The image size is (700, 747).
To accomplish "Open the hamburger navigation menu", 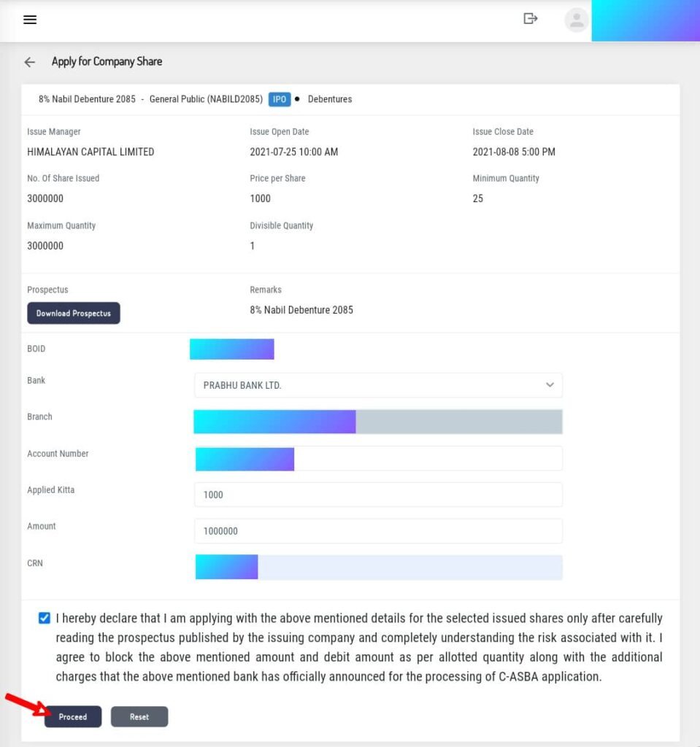I will pyautogui.click(x=30, y=20).
